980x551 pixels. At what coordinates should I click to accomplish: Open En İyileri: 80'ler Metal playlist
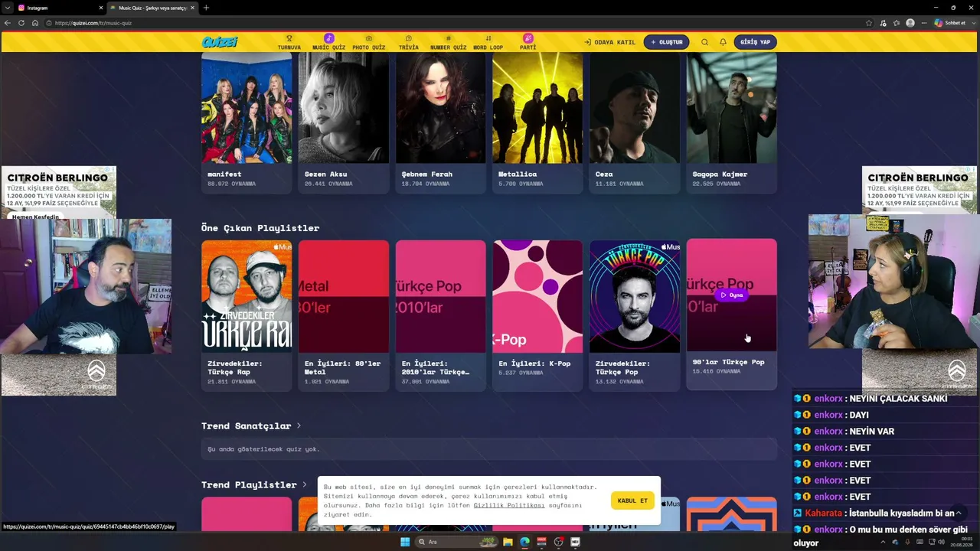pyautogui.click(x=344, y=315)
